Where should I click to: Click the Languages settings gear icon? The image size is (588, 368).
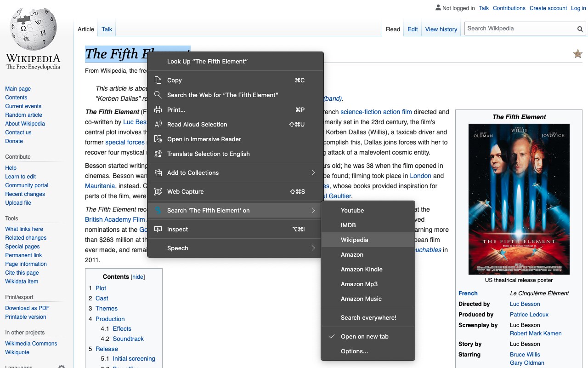[62, 367]
